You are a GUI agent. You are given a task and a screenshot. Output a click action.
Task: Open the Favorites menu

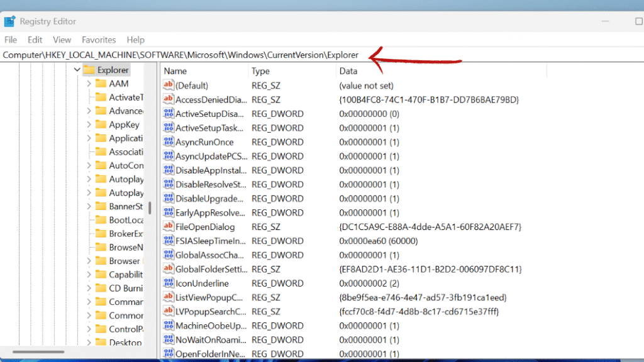click(99, 40)
